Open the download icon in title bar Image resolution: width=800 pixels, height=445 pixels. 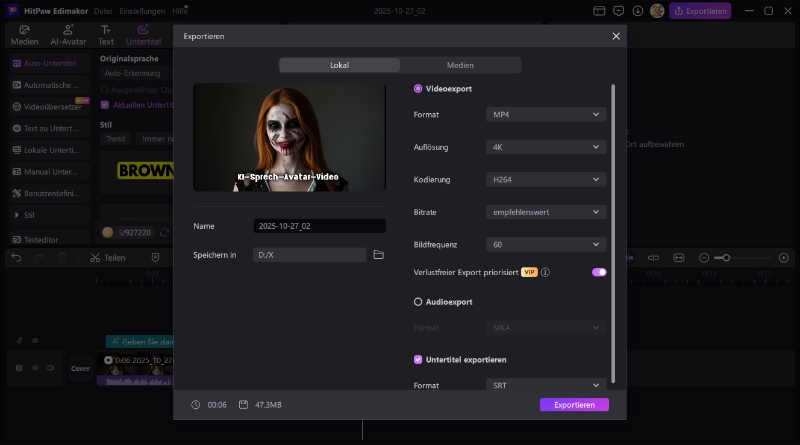[638, 11]
